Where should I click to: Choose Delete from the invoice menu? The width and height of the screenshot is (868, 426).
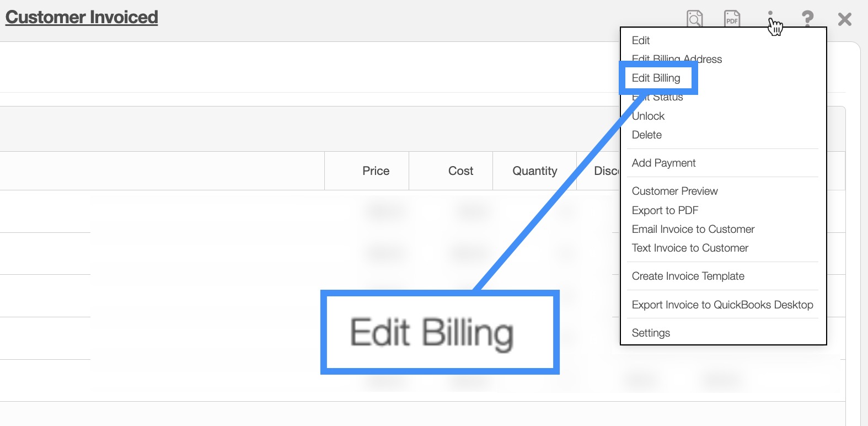click(x=646, y=135)
